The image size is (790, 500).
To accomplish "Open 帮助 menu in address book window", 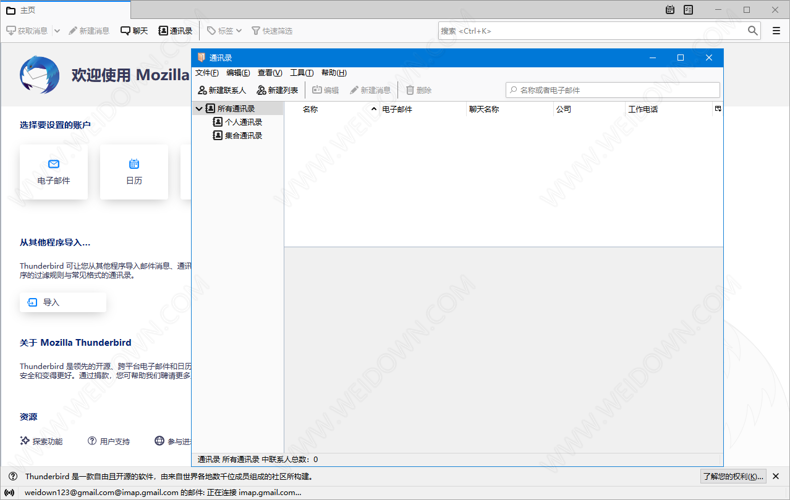I will click(x=334, y=73).
